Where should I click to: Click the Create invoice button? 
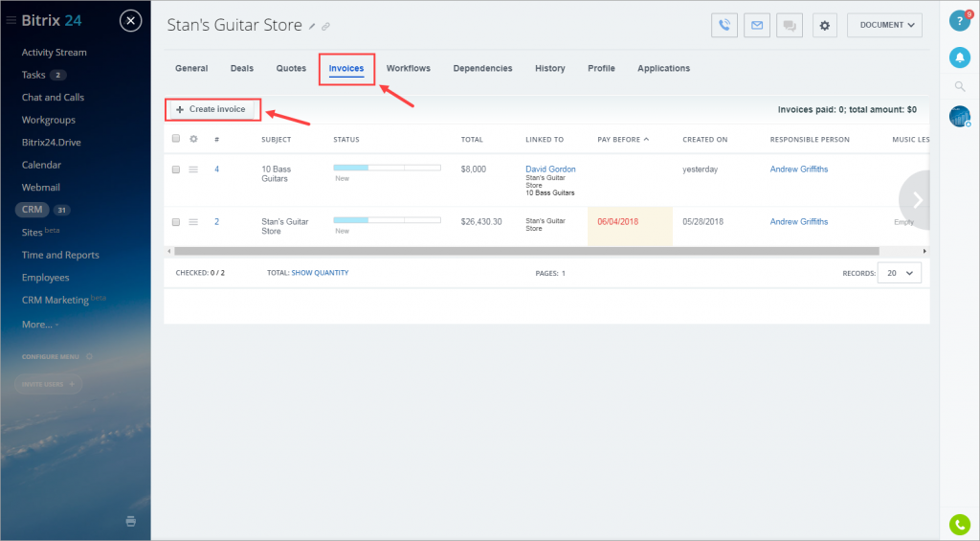click(x=212, y=109)
